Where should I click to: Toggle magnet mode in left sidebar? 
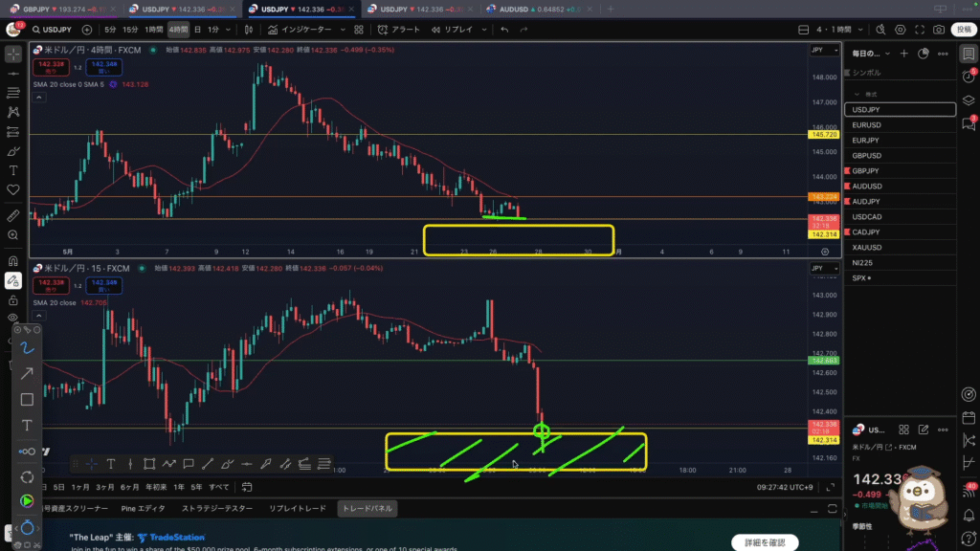pos(13,261)
